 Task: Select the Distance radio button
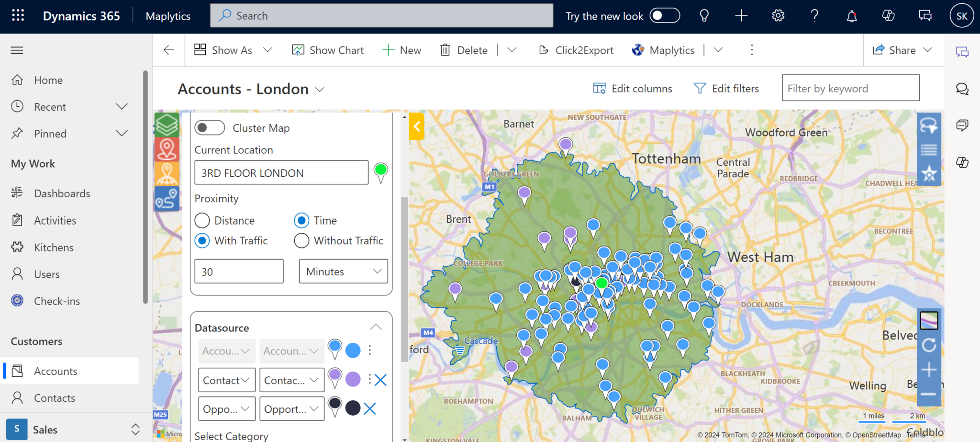[202, 220]
